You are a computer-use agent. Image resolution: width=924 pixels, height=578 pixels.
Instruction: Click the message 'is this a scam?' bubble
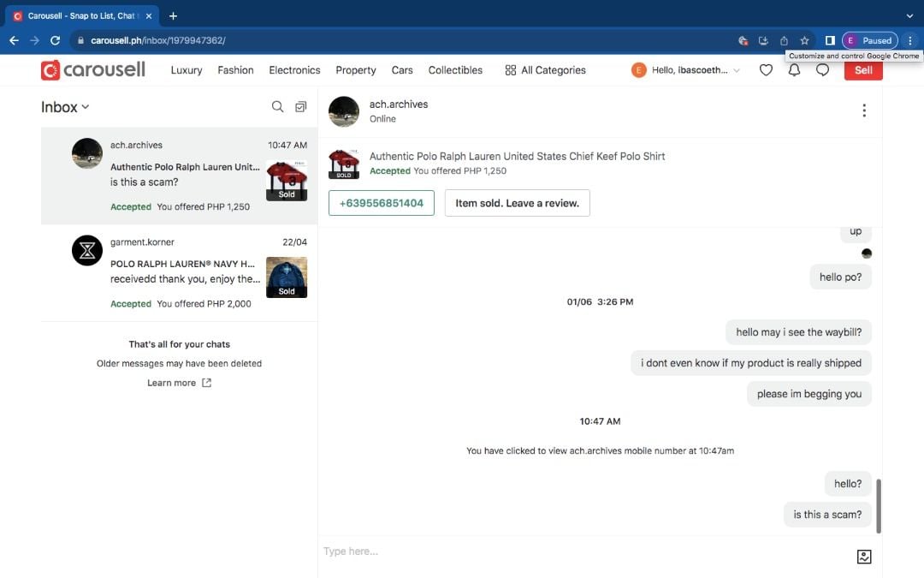point(827,515)
